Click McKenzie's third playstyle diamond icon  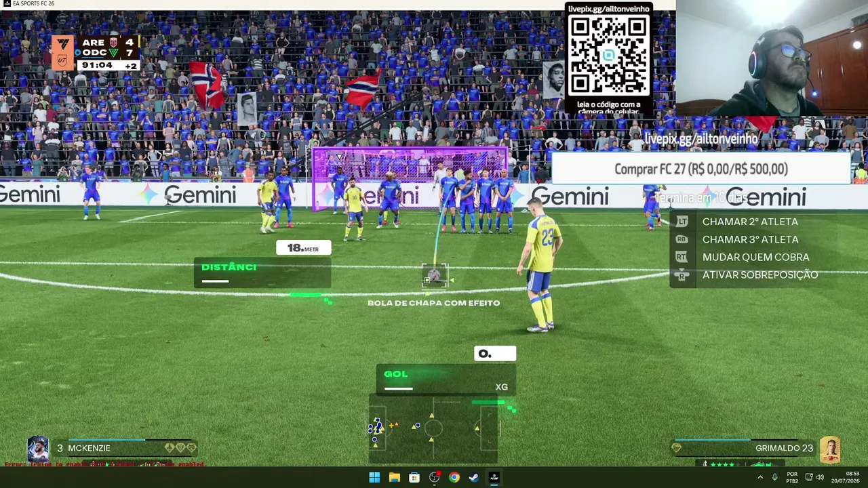pyautogui.click(x=191, y=448)
